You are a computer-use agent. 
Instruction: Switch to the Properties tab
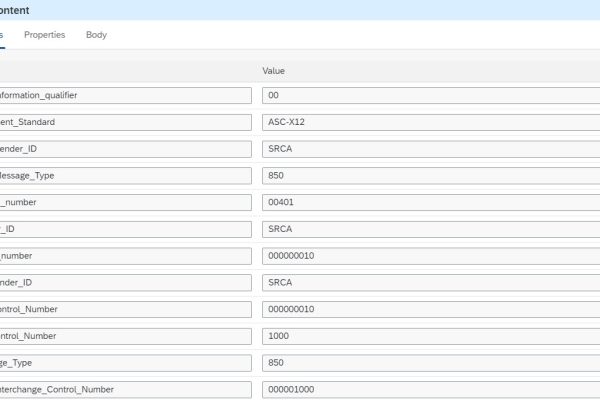[x=44, y=35]
